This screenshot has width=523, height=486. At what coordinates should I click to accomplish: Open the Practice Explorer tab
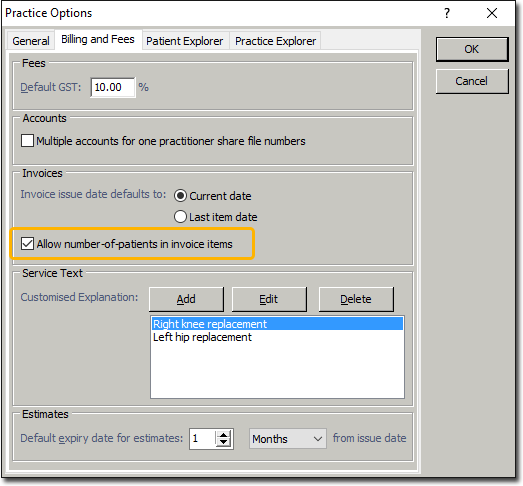tap(275, 41)
